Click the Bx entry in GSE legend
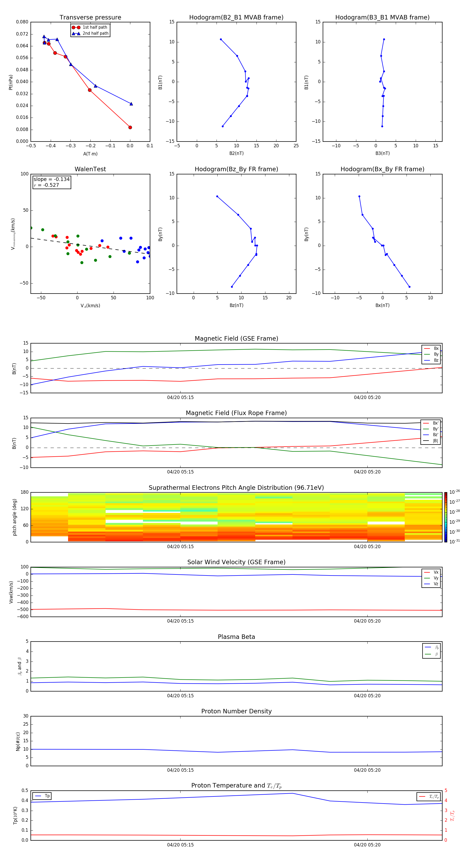 click(431, 349)
